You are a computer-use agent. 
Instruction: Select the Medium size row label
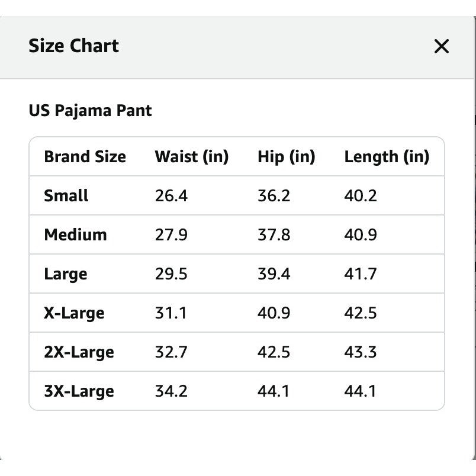point(75,234)
